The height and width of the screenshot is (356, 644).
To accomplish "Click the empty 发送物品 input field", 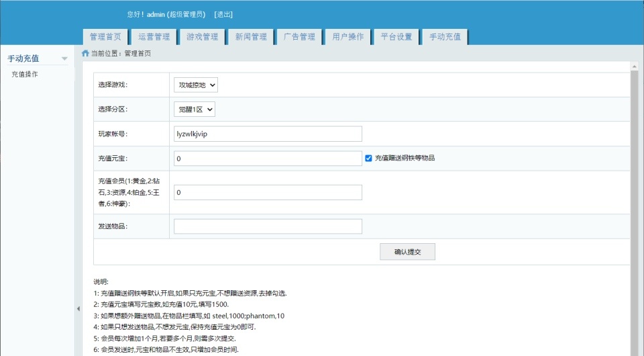I will tap(268, 226).
